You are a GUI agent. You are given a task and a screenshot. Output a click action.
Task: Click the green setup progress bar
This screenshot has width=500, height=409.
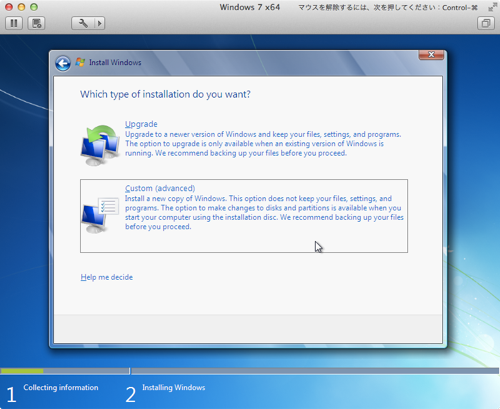(22, 371)
